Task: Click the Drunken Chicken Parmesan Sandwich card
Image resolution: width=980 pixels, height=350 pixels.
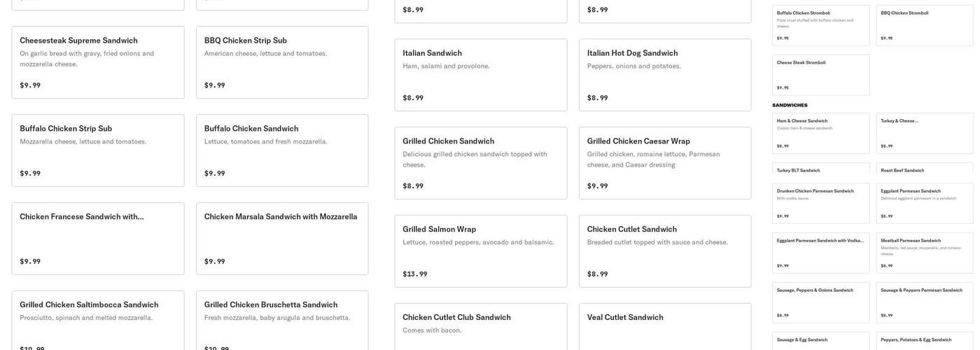Action: click(x=821, y=203)
